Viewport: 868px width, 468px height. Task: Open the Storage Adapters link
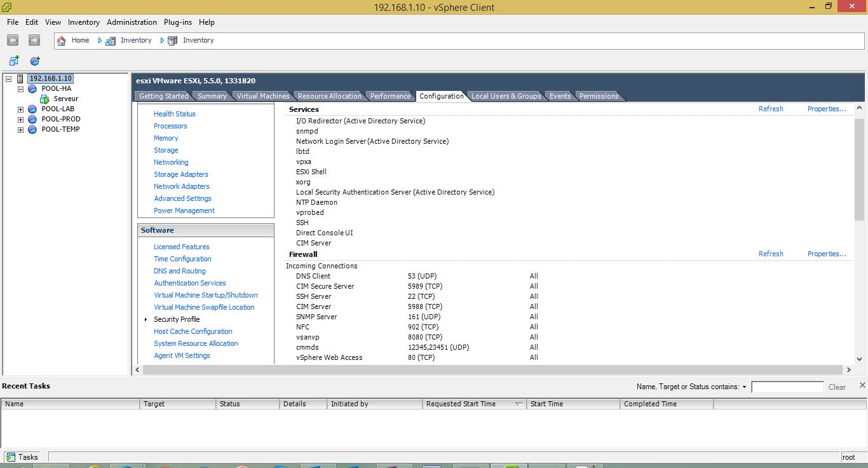click(x=180, y=174)
